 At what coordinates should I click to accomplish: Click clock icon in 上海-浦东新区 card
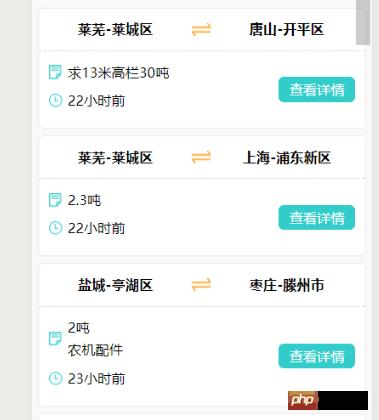point(55,228)
